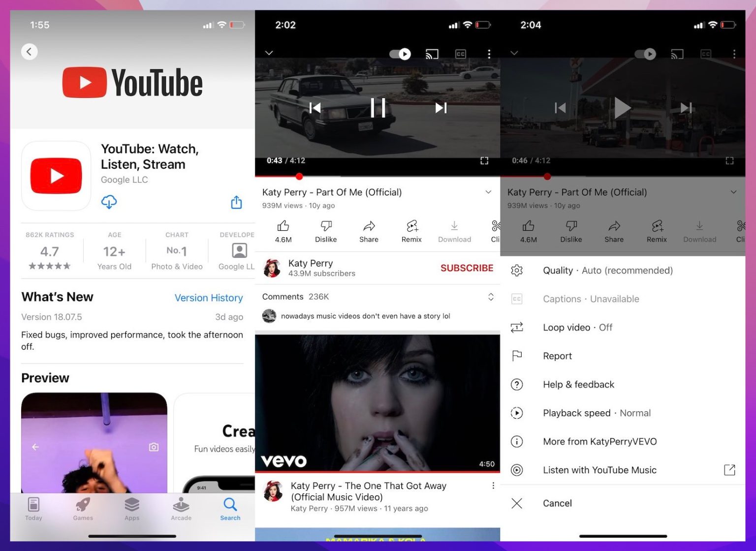This screenshot has height=551, width=756.
Task: Toggle the Autoplay switch on the paused video
Action: (x=645, y=54)
